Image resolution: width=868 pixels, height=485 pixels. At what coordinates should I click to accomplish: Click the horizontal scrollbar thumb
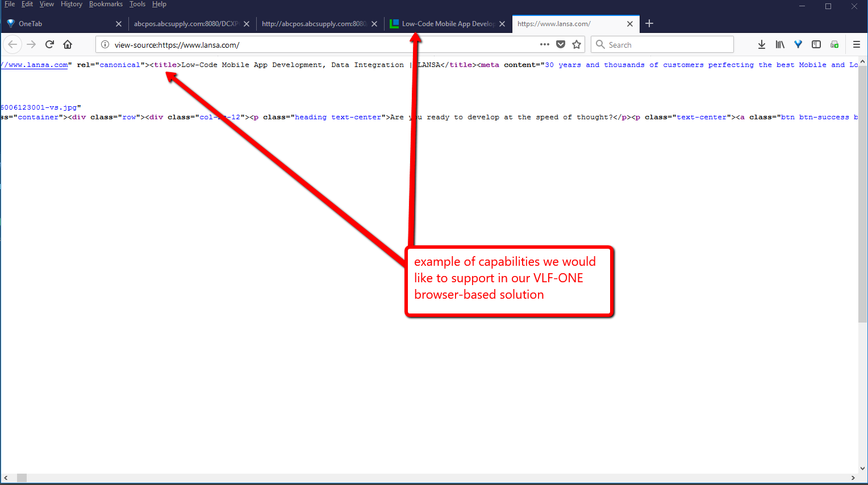point(22,478)
